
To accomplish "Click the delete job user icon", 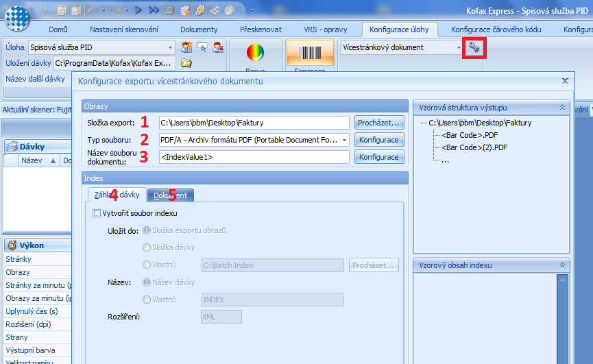I will pos(218,47).
